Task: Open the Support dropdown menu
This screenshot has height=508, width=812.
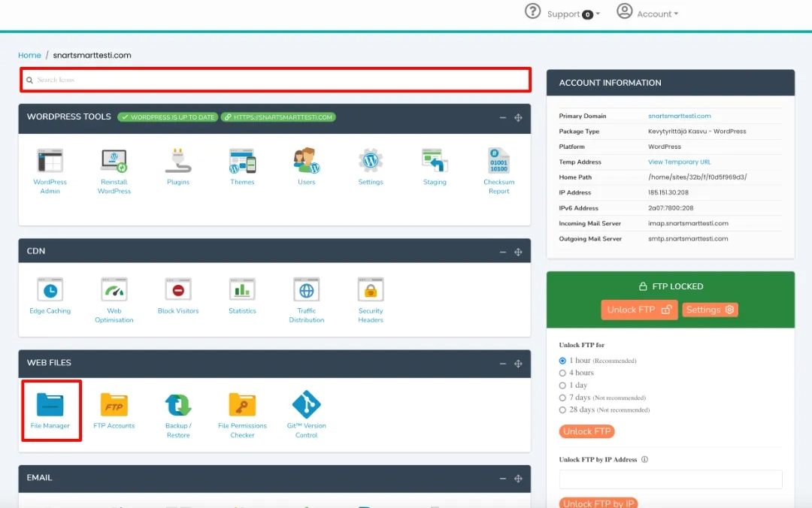Action: coord(562,13)
